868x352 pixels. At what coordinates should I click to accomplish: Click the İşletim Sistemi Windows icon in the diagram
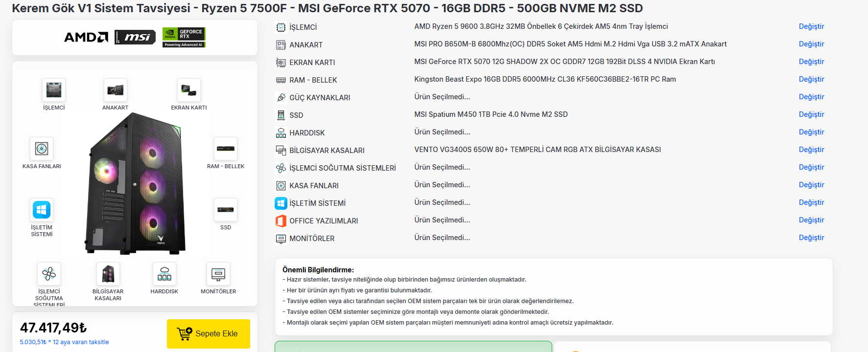pos(42,210)
